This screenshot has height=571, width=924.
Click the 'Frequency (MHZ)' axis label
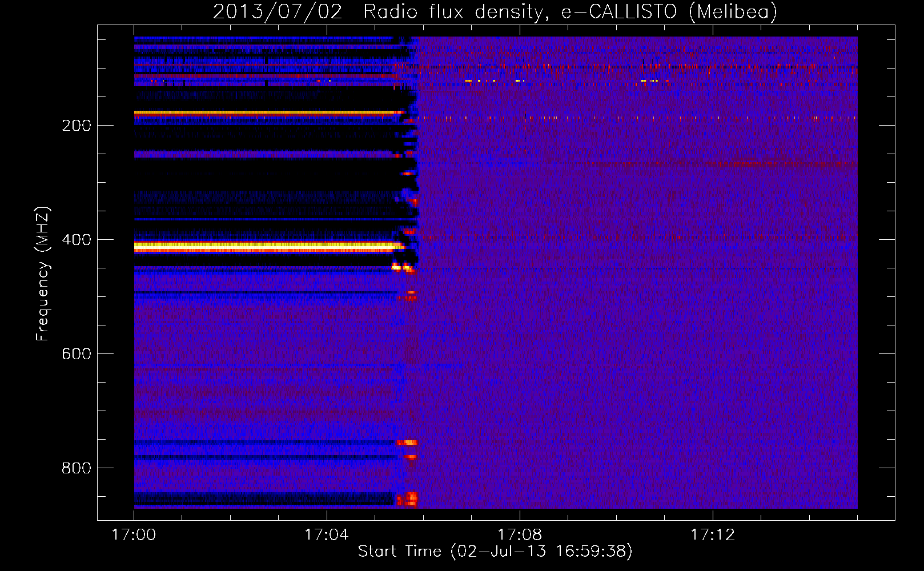click(x=42, y=274)
